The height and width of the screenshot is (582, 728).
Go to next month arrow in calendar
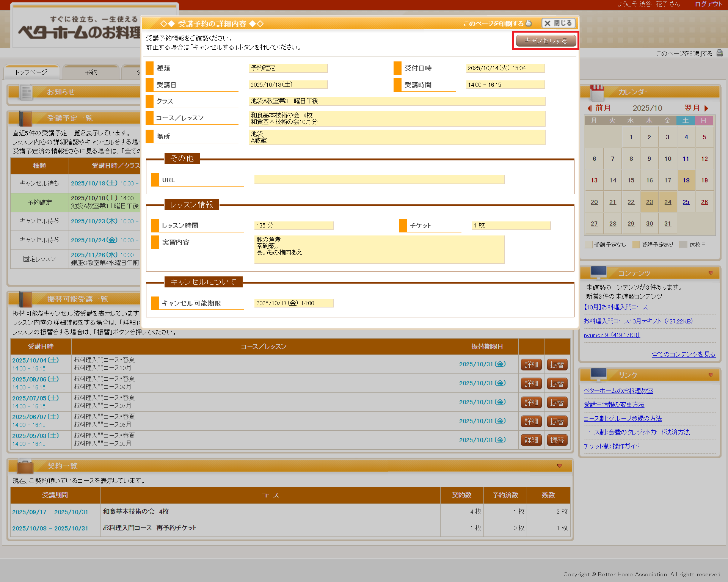coord(706,108)
